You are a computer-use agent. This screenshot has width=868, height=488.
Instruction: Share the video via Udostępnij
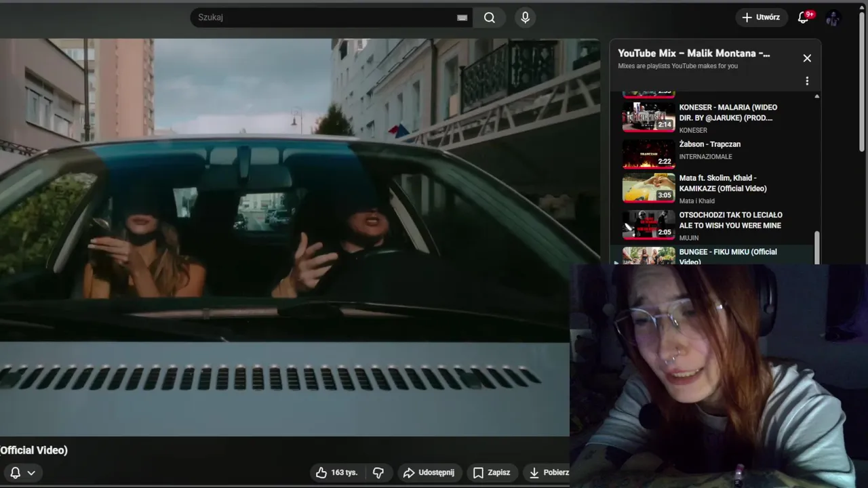pyautogui.click(x=429, y=472)
